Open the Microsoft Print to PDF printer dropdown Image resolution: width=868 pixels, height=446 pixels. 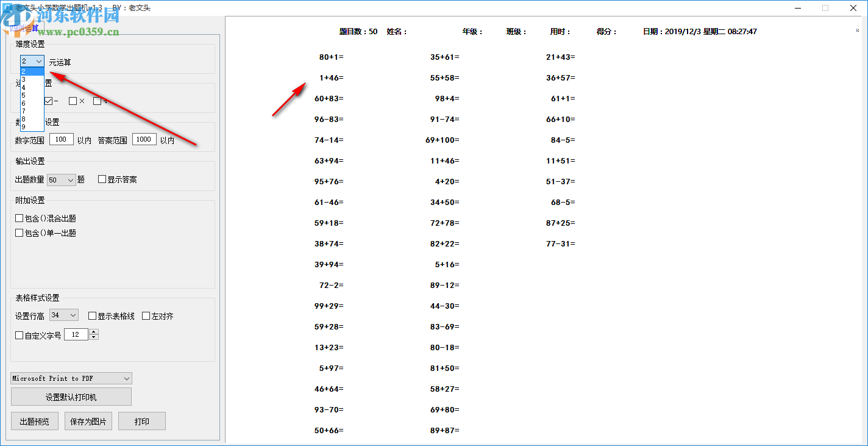point(71,378)
